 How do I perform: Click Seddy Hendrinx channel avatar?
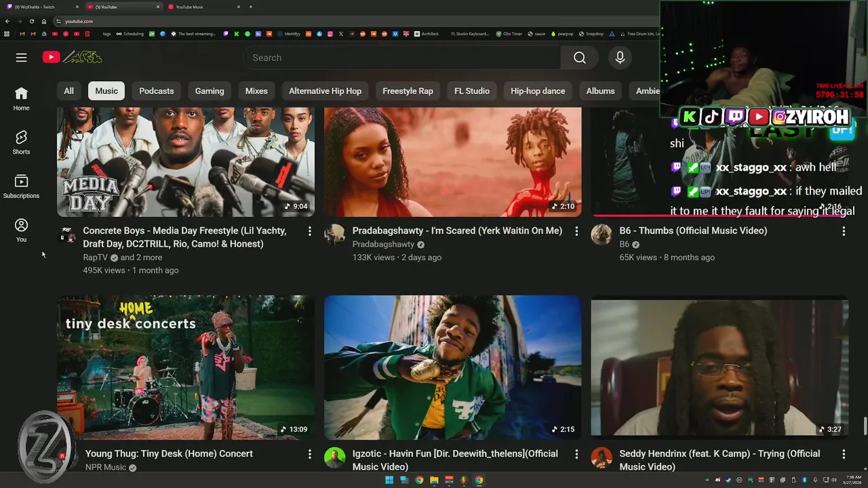[601, 458]
